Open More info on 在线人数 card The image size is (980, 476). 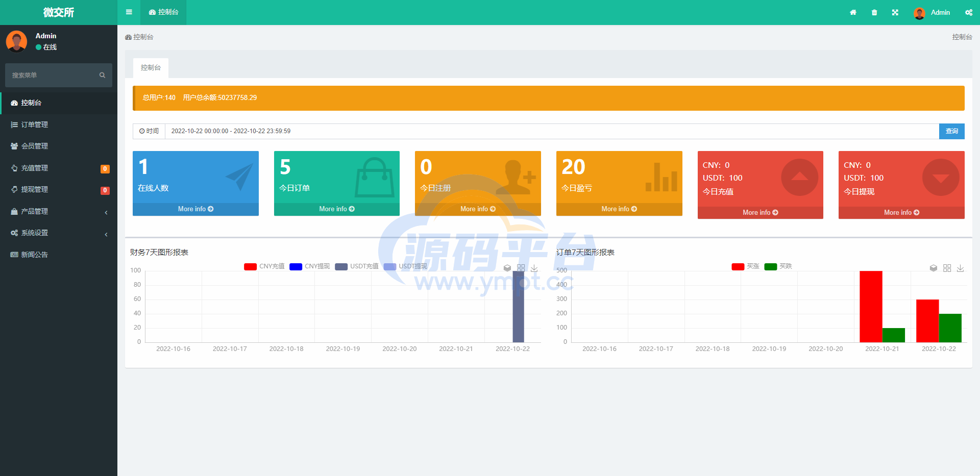[x=195, y=209]
